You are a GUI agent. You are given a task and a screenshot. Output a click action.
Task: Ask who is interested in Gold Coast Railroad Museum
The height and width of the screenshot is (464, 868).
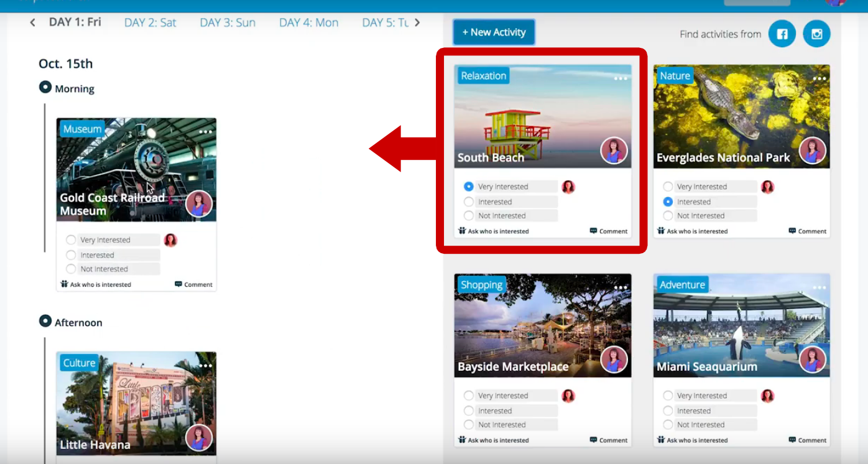[96, 285]
